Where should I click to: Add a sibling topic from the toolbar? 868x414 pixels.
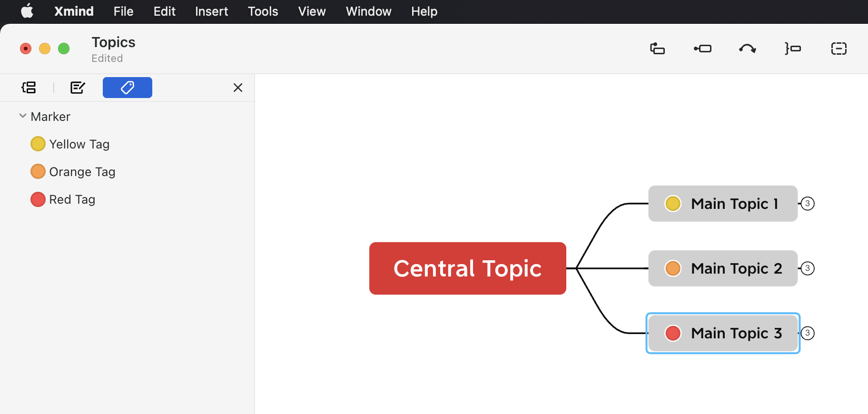(x=702, y=49)
